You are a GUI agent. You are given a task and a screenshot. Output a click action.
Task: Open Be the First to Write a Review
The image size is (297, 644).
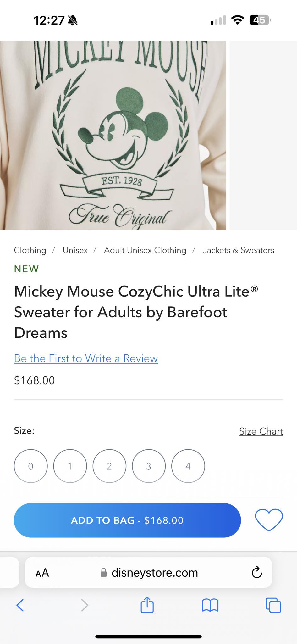pyautogui.click(x=86, y=358)
